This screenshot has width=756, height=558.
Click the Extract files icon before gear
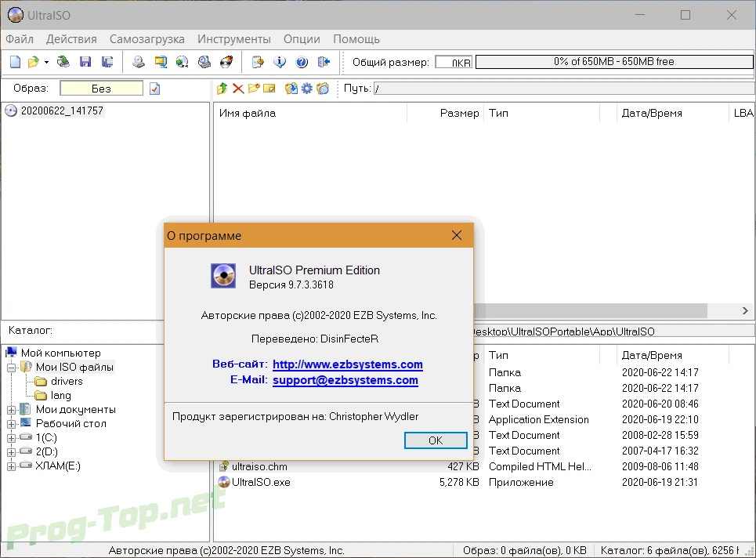pyautogui.click(x=291, y=89)
